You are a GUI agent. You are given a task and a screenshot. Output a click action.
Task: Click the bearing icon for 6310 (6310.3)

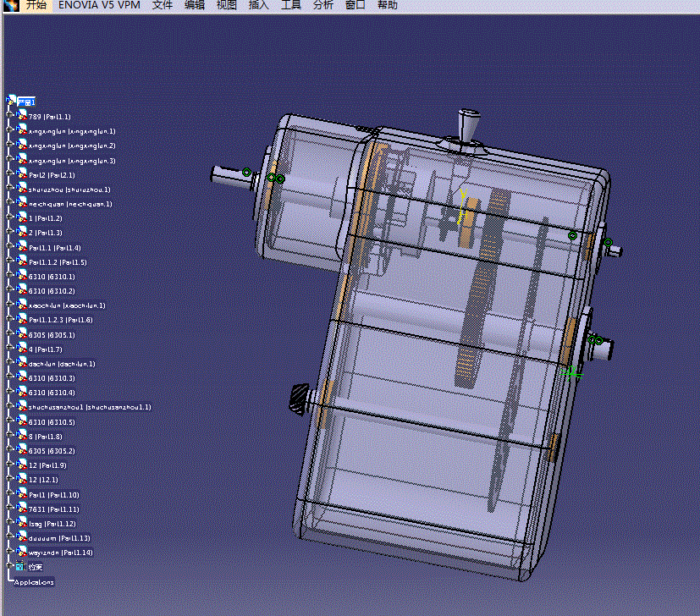pos(21,377)
